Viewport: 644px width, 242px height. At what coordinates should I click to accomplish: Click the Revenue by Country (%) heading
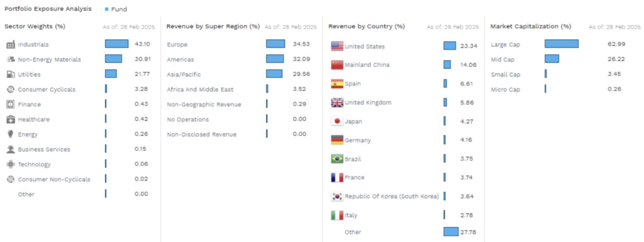point(366,26)
